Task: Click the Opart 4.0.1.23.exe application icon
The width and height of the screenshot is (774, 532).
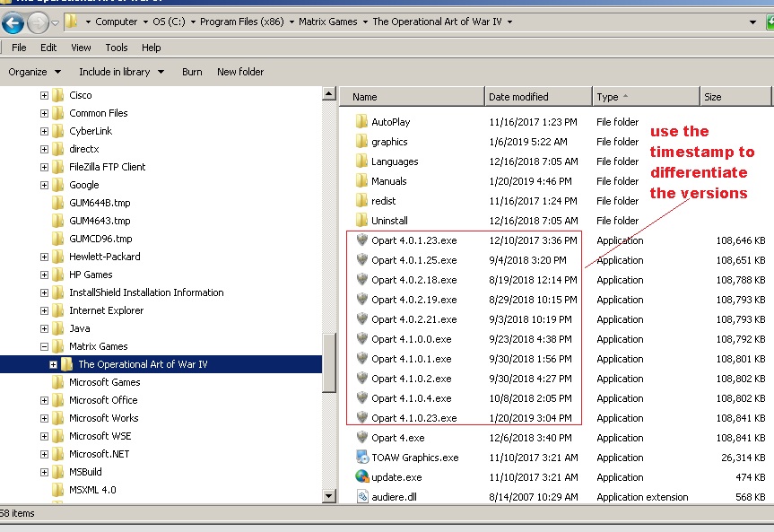Action: pos(362,240)
